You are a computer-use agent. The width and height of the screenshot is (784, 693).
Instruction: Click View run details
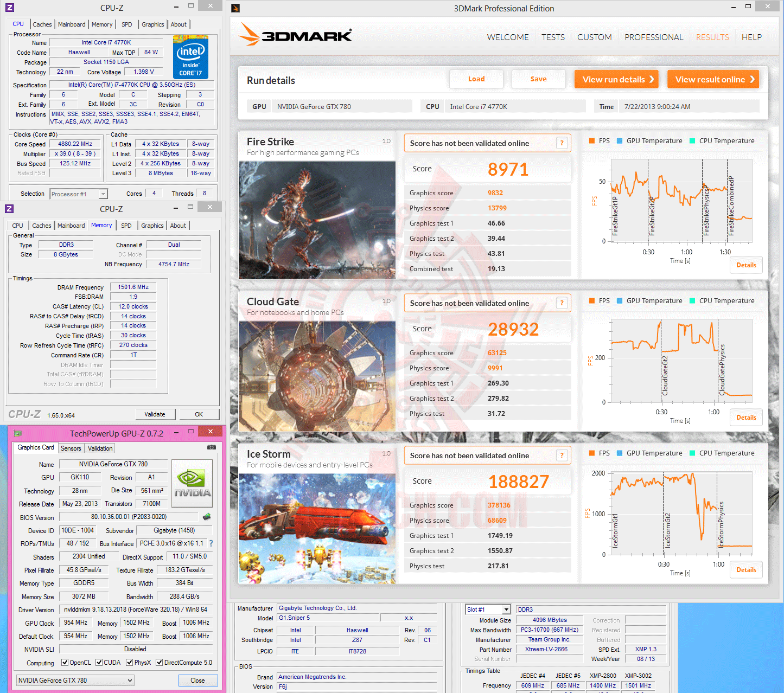[x=616, y=79]
